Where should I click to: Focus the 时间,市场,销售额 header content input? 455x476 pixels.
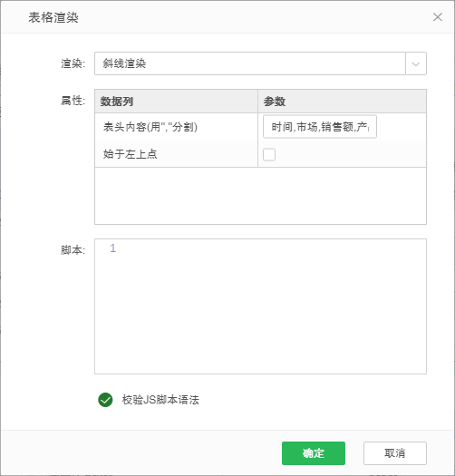click(320, 127)
